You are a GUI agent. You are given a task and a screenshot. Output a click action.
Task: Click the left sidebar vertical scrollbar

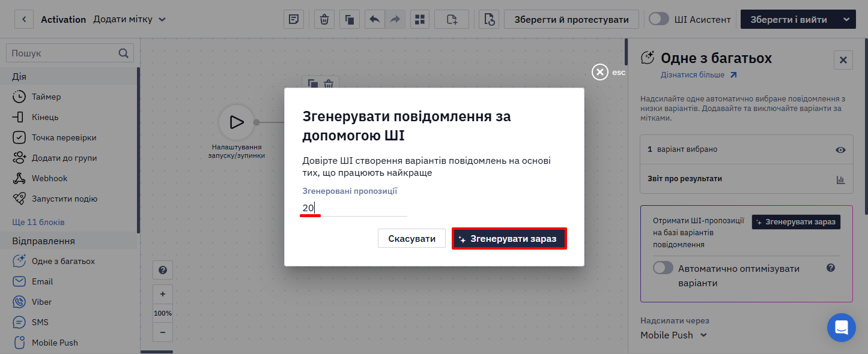(138, 150)
